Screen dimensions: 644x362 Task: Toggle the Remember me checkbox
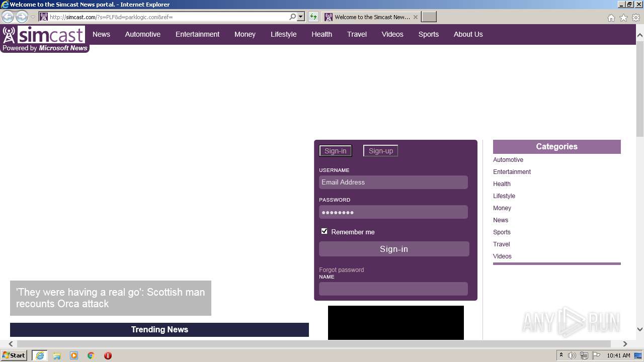click(x=324, y=231)
